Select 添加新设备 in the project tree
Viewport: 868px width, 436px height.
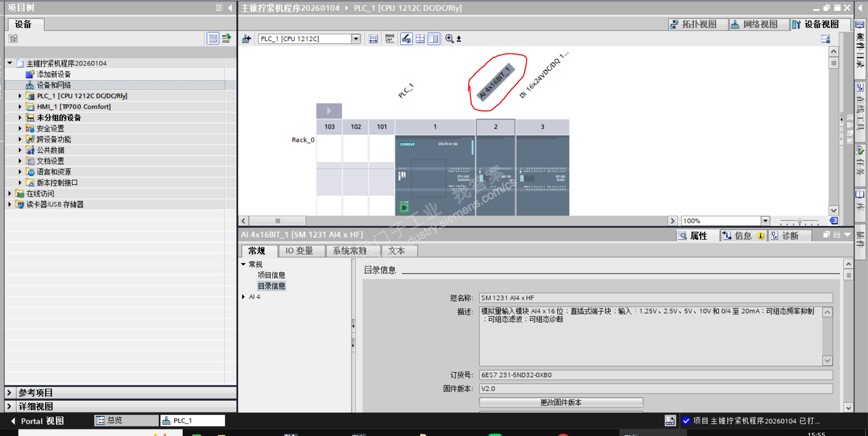[x=53, y=74]
